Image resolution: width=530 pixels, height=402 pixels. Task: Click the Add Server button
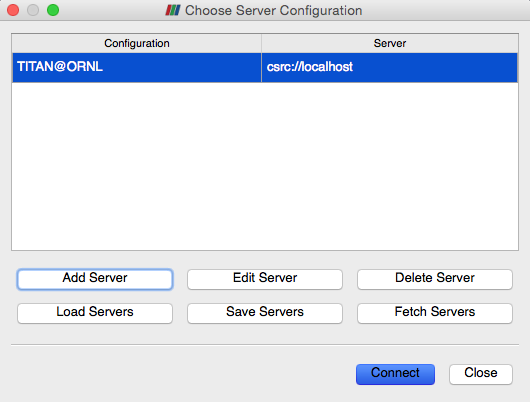point(95,279)
